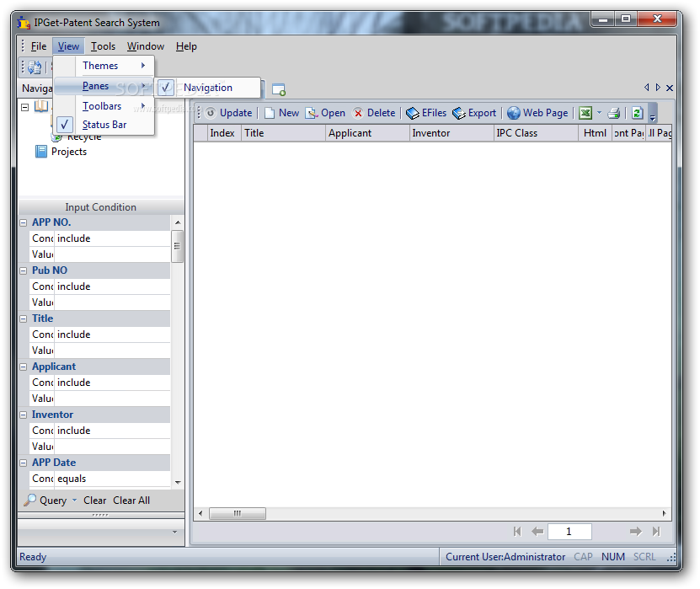Click the Title condition include field
700x589 pixels.
[111, 335]
